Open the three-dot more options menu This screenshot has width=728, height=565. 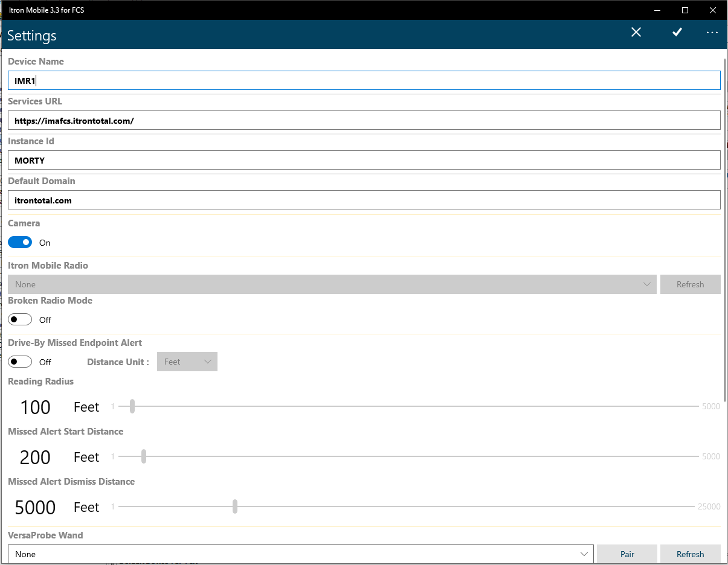(712, 33)
